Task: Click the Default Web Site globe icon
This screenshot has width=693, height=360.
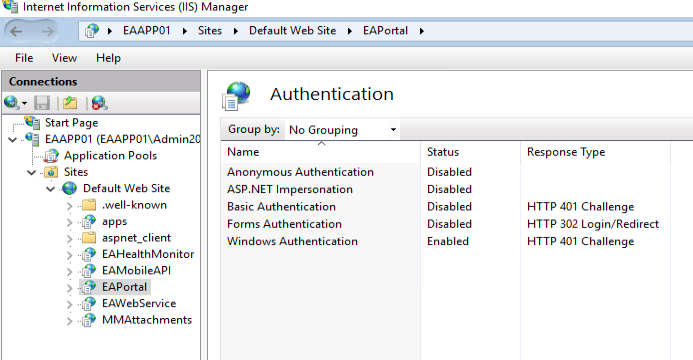Action: point(69,188)
